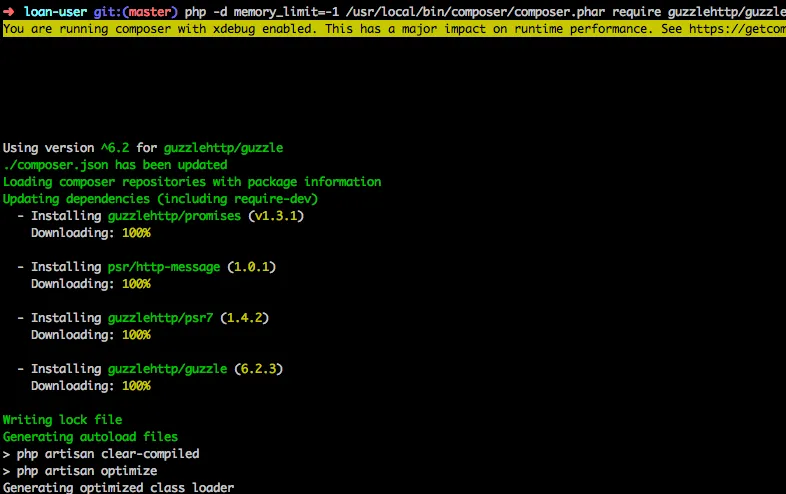Click '> php artisan optimize' line
The width and height of the screenshot is (786, 494).
click(x=80, y=471)
